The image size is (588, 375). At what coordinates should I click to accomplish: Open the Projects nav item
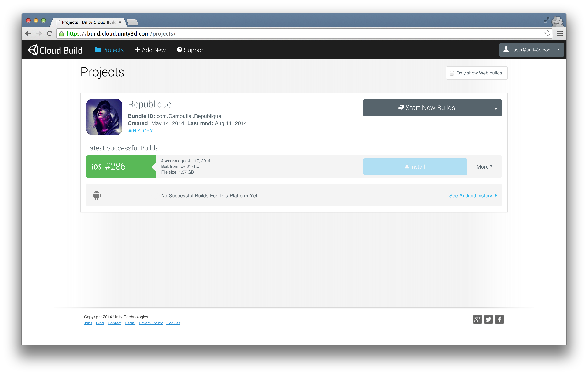coord(109,50)
